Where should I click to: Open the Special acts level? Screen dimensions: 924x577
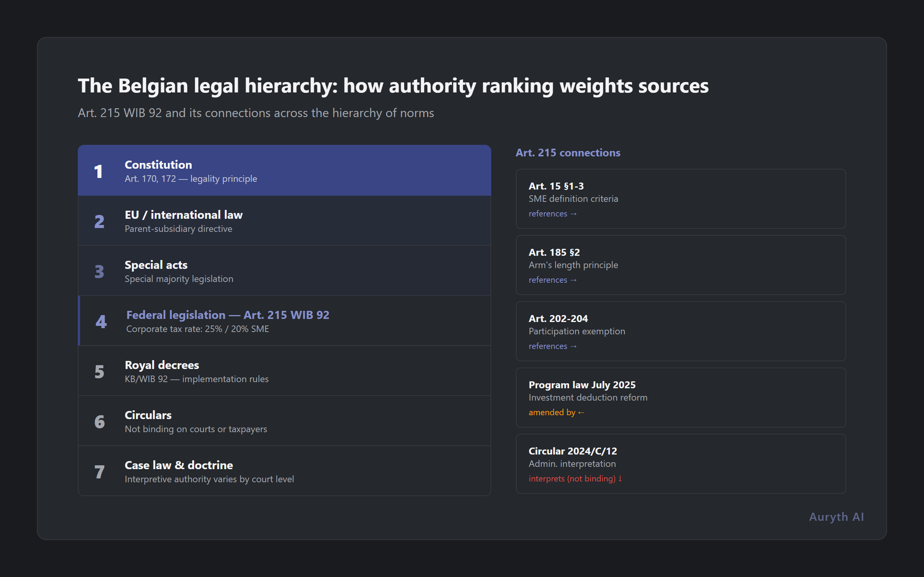tap(285, 270)
